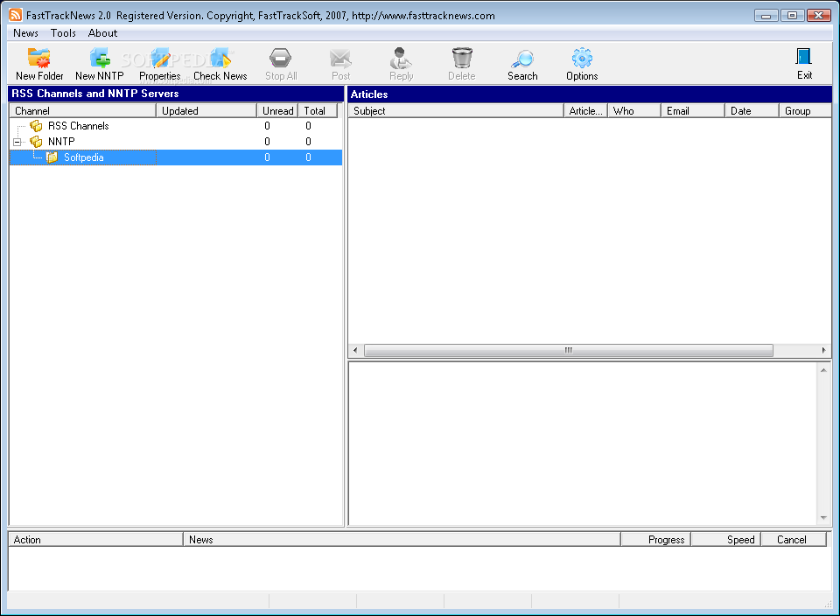This screenshot has width=840, height=616.
Task: Close the FastTrackNews window
Action: (819, 16)
